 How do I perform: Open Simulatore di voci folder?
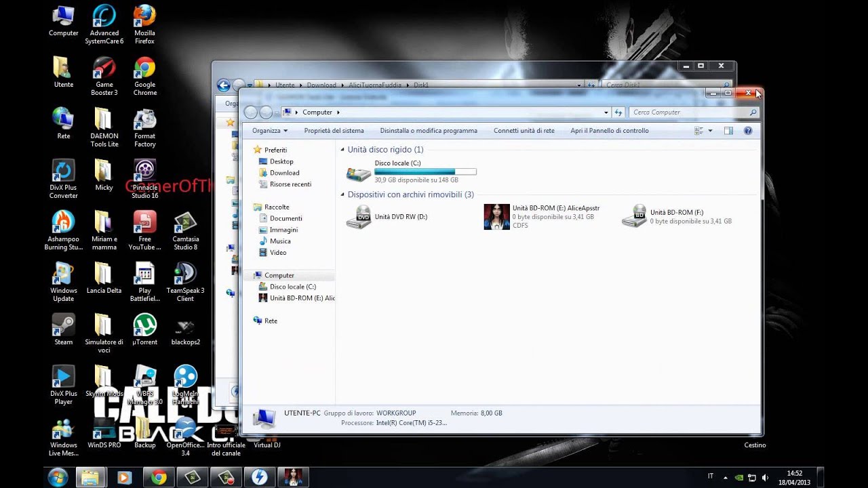point(104,333)
